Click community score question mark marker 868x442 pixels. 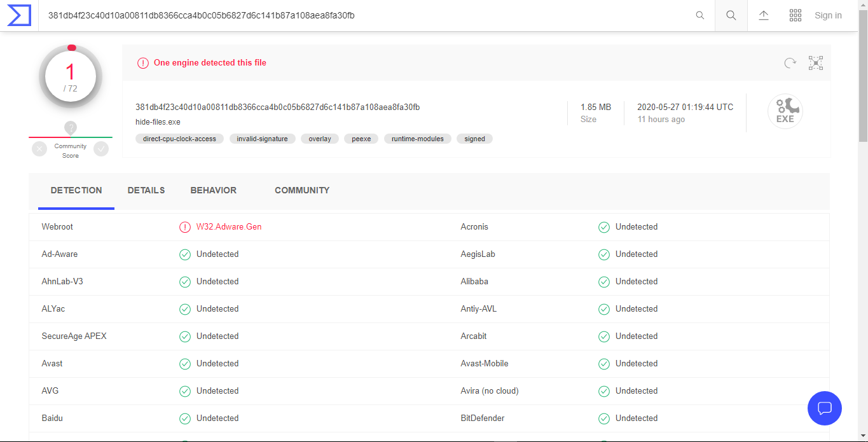click(71, 128)
